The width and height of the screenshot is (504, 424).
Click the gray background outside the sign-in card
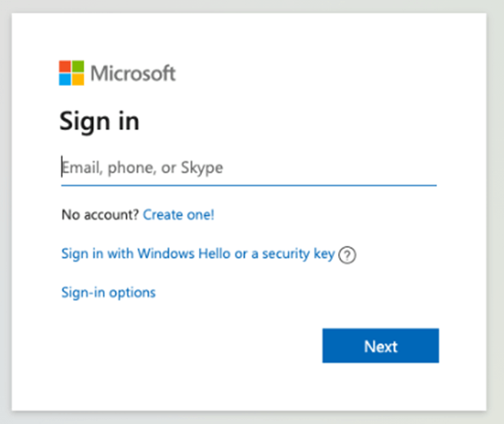495,212
